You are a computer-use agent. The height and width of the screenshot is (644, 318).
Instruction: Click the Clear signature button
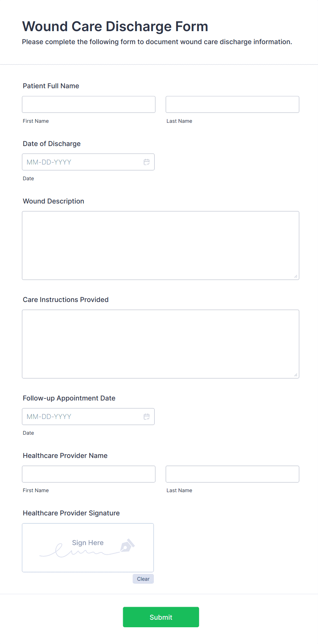(x=143, y=579)
